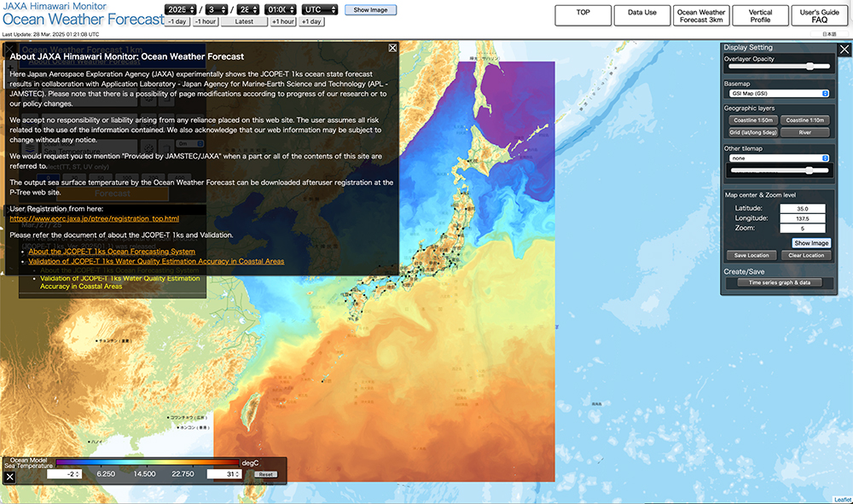The image size is (853, 504).
Task: Open the P-Tree registration URL link
Action: tap(94, 218)
